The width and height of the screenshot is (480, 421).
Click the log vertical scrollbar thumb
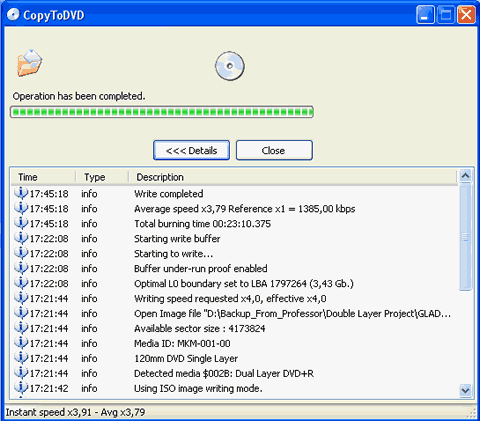(465, 236)
